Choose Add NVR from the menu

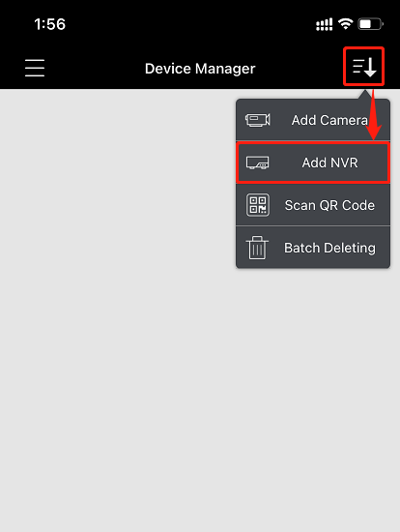pyautogui.click(x=313, y=163)
